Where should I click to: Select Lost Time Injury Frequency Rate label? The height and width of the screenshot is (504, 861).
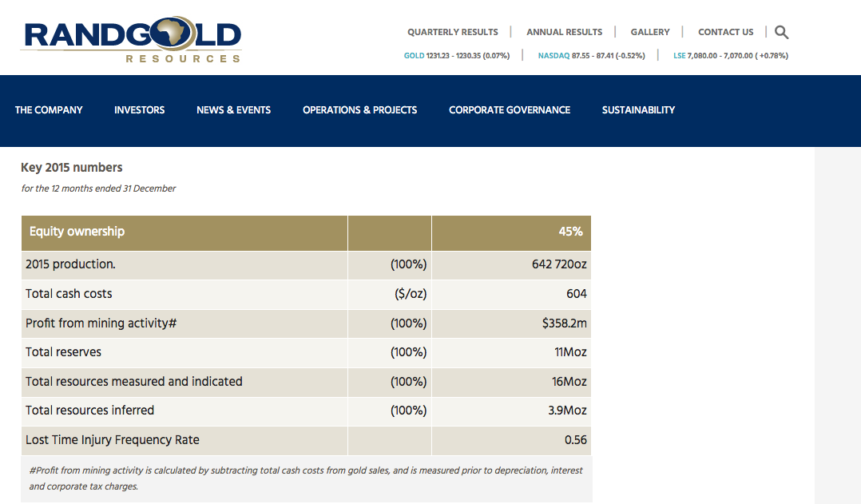(x=112, y=440)
